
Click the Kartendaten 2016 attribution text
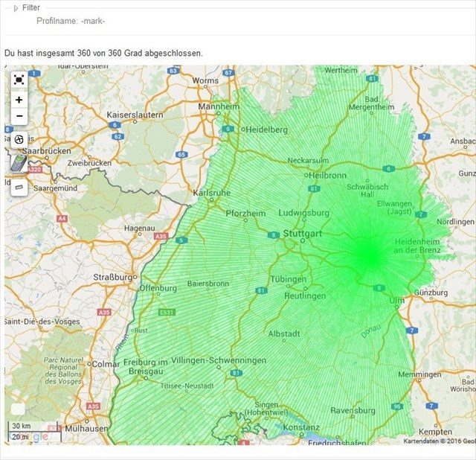click(x=440, y=441)
